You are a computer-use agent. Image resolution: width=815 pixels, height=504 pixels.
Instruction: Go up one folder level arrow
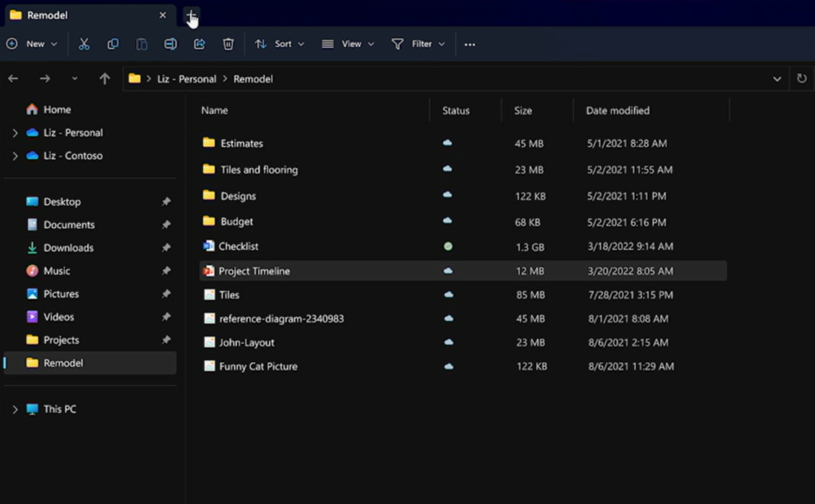pos(104,78)
